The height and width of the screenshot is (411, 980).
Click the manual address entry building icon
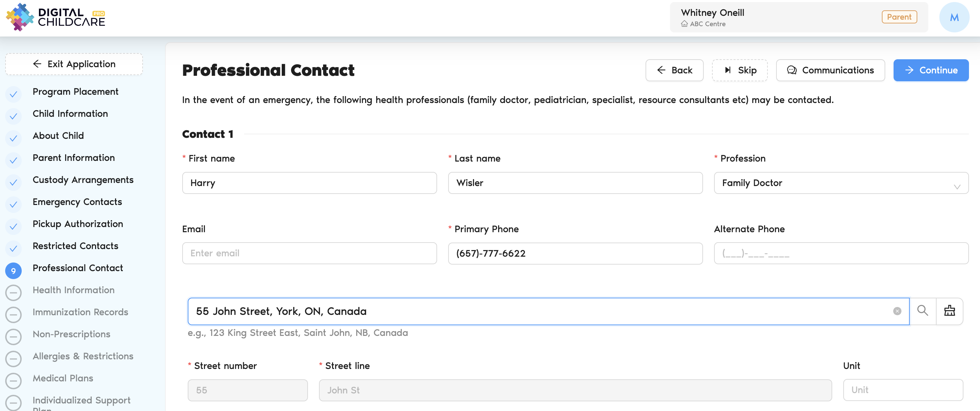(x=949, y=311)
